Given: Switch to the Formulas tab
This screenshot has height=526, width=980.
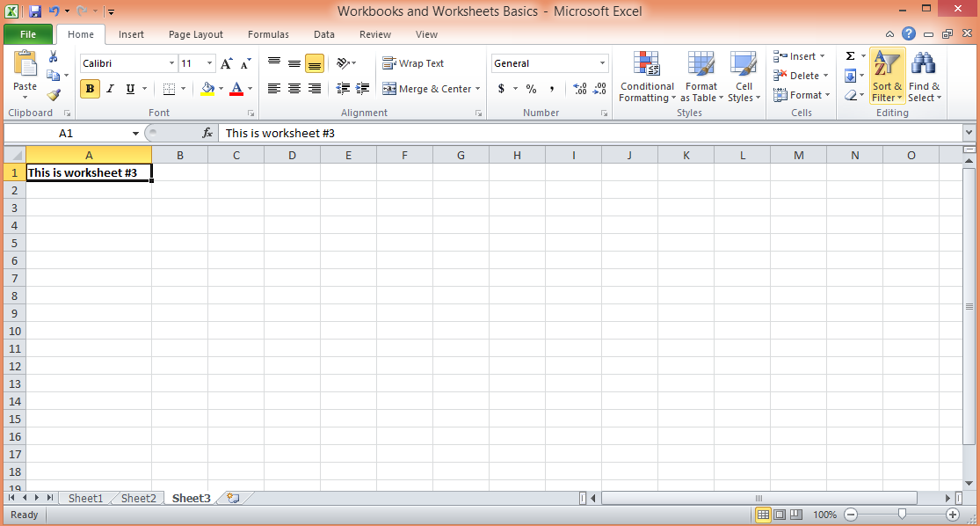Looking at the screenshot, I should click(x=268, y=34).
